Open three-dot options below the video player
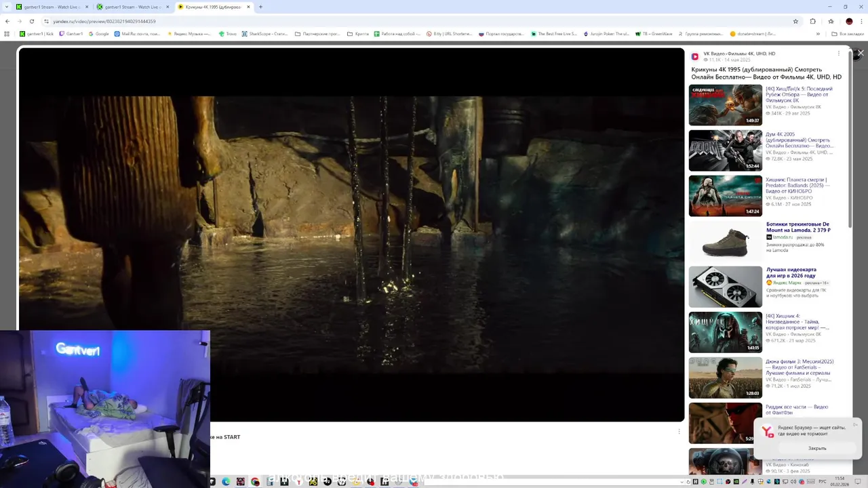 pos(679,431)
